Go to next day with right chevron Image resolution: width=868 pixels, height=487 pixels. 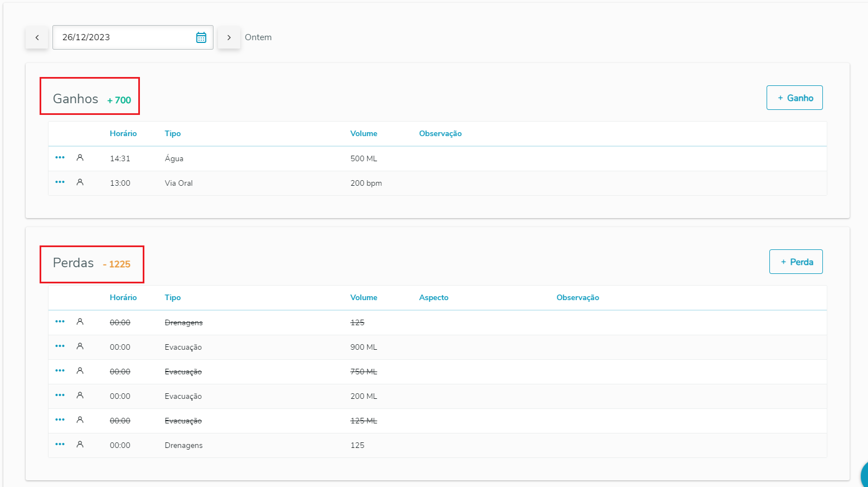click(x=229, y=37)
